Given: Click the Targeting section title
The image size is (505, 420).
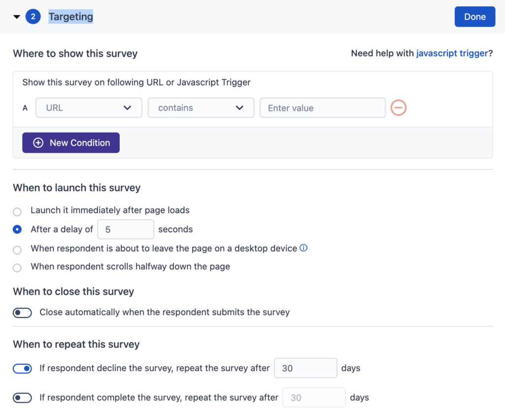Looking at the screenshot, I should (71, 16).
